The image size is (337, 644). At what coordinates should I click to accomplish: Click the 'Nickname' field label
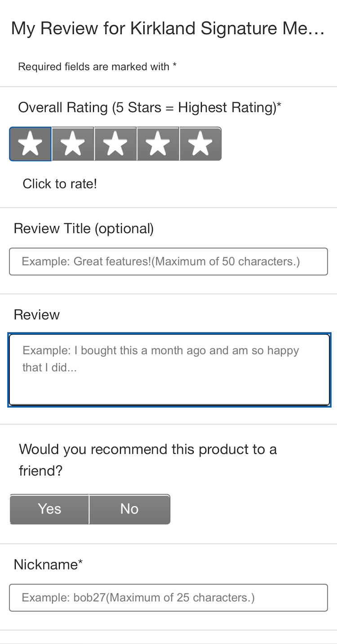pos(45,564)
